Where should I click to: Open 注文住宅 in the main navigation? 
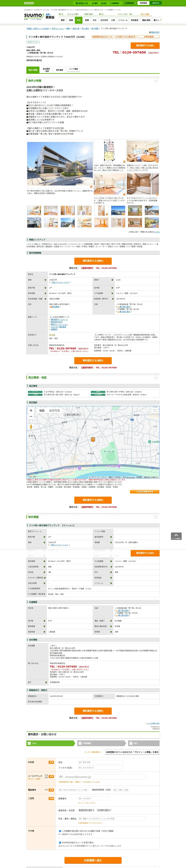coord(104,20)
